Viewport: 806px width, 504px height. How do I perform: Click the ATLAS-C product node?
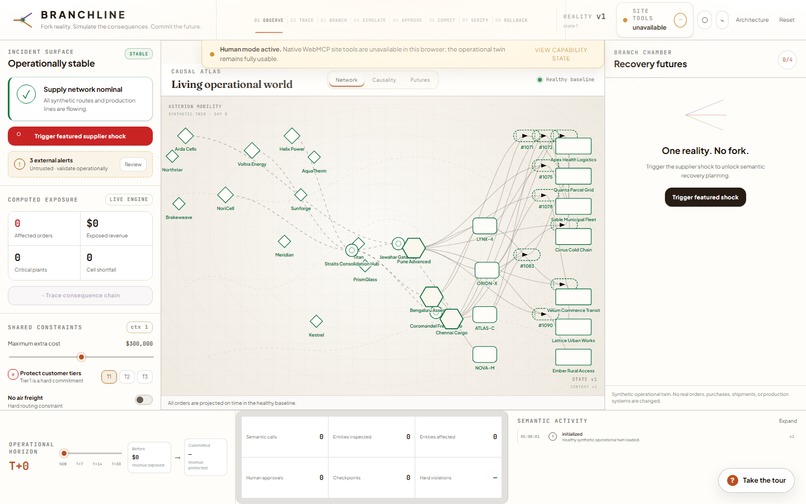[485, 315]
